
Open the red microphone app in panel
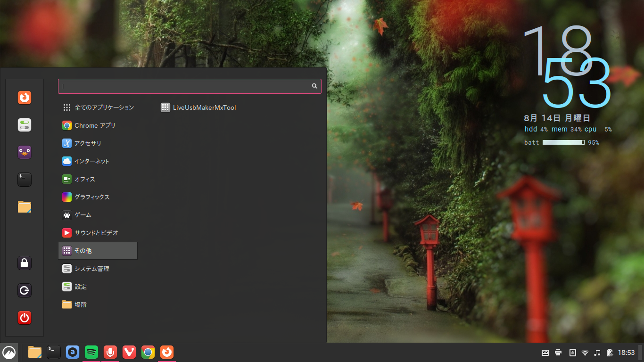click(110, 352)
